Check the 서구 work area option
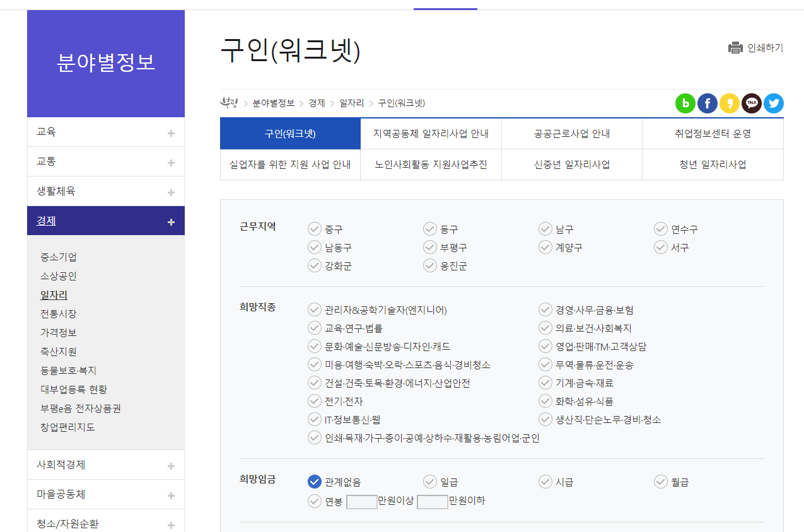The height and width of the screenshot is (532, 804). click(x=661, y=247)
